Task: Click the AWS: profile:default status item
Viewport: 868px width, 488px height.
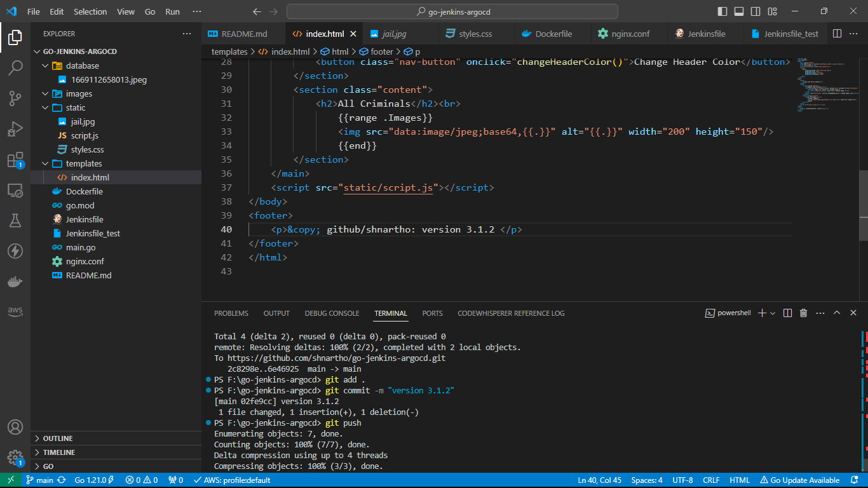Action: click(x=232, y=480)
